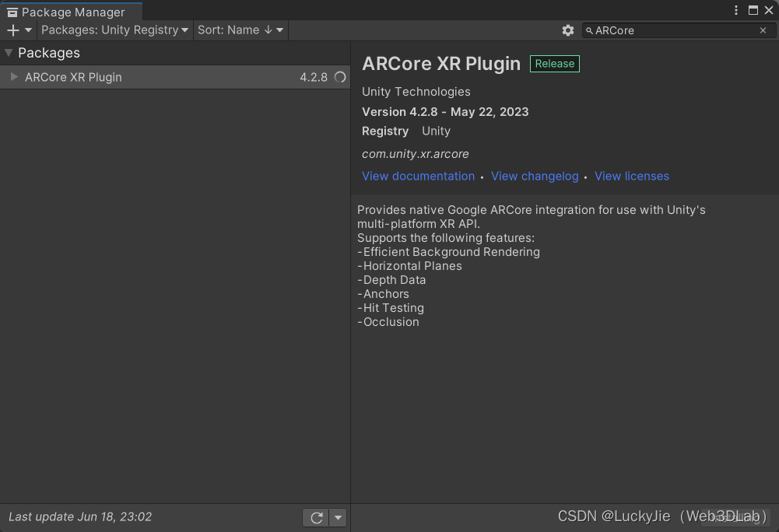Click the 4.2.8 version in the list

click(x=314, y=77)
